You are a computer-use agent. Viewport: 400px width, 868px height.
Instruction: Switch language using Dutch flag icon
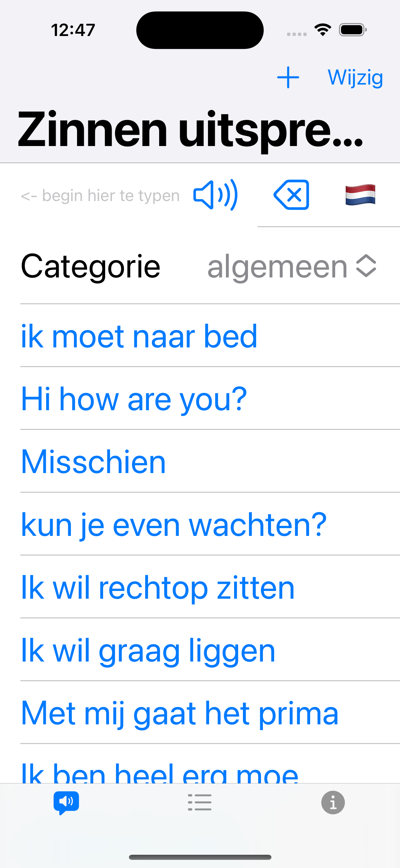coord(360,195)
